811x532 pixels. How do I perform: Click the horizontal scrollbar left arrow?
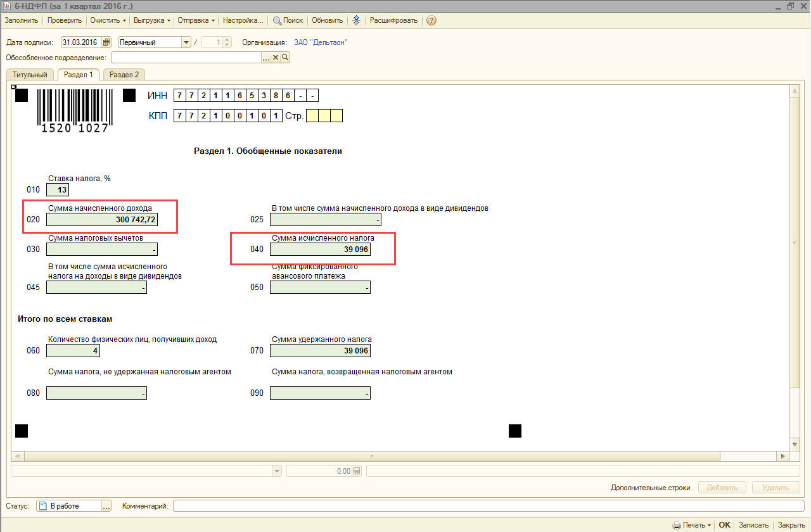point(16,456)
